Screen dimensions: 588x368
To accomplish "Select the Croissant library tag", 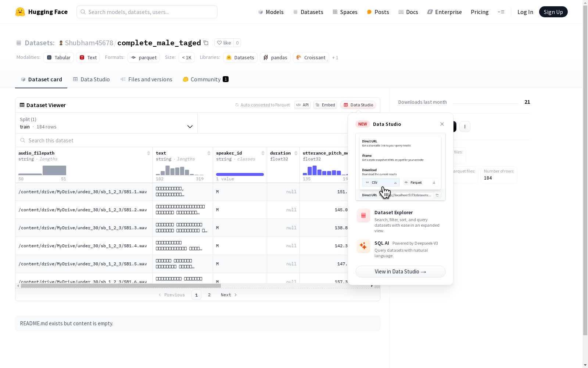I will pos(311,57).
